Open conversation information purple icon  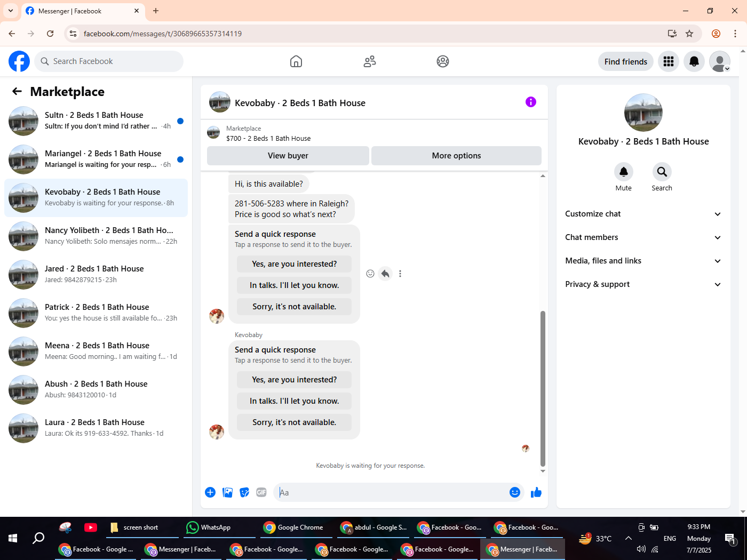(531, 102)
